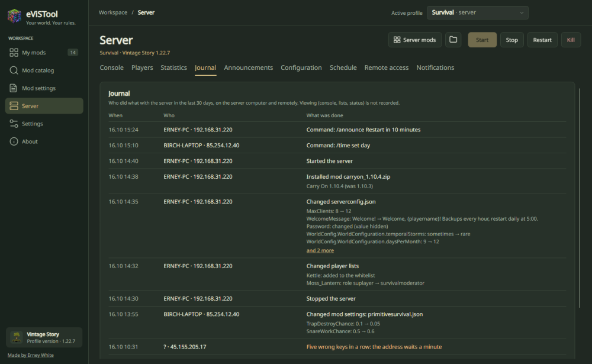The height and width of the screenshot is (364, 592).
Task: Click the Mod catalog magnifier icon
Action: [x=14, y=70]
